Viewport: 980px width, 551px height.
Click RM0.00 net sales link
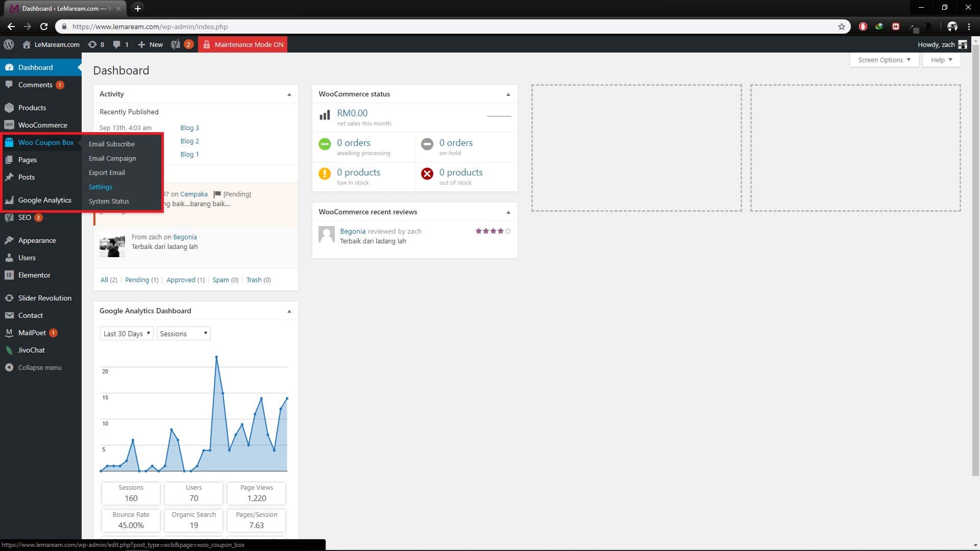(352, 113)
